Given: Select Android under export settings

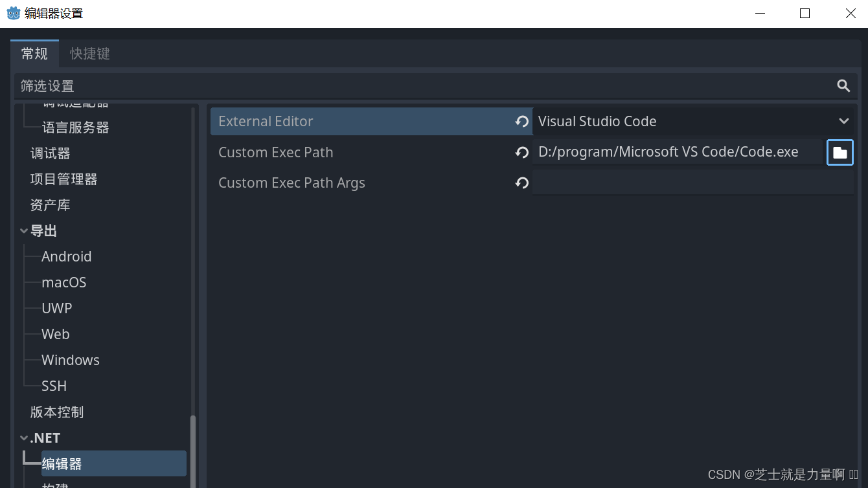Looking at the screenshot, I should (66, 257).
